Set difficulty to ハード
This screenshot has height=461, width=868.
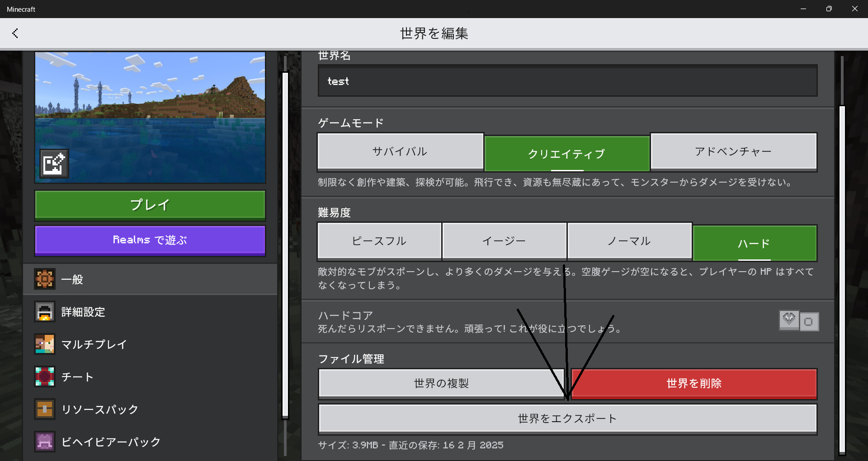[755, 243]
